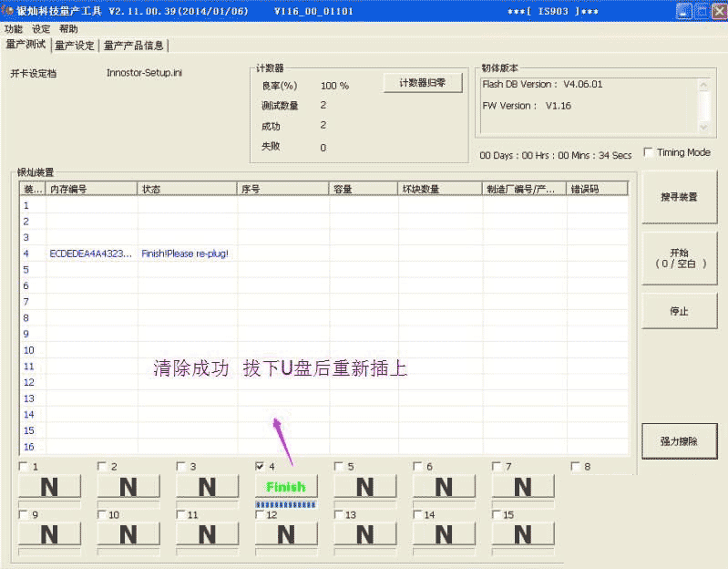The width and height of the screenshot is (728, 569).
Task: Check the port 12 checkbox
Action: tap(260, 514)
